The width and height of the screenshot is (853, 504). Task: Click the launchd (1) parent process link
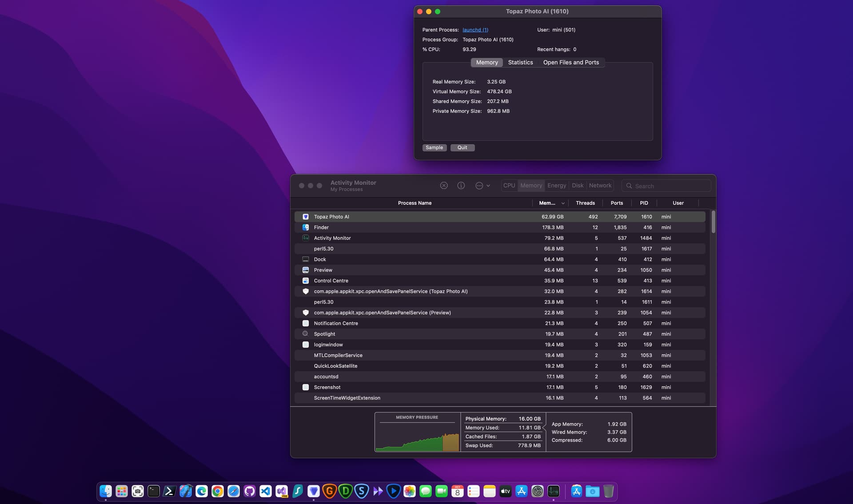[475, 30]
